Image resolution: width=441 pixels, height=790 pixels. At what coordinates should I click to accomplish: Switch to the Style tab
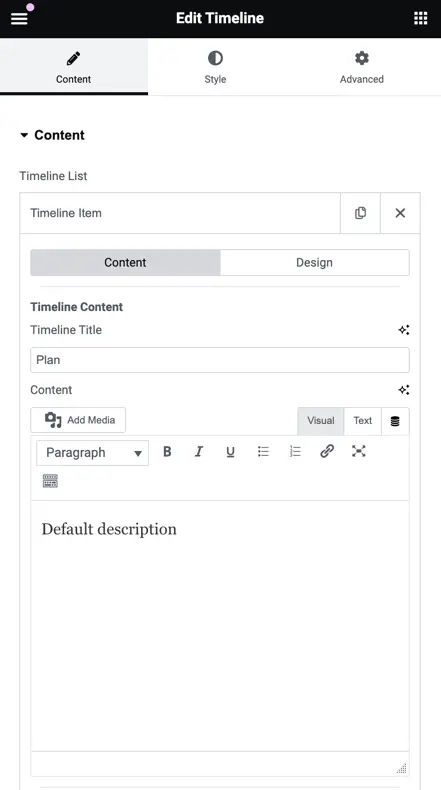tap(215, 67)
